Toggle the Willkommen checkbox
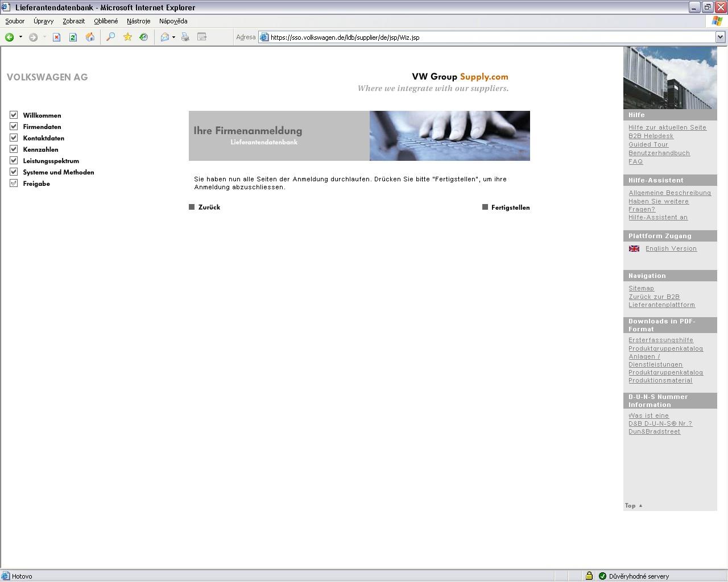The width and height of the screenshot is (728, 582). click(x=14, y=115)
